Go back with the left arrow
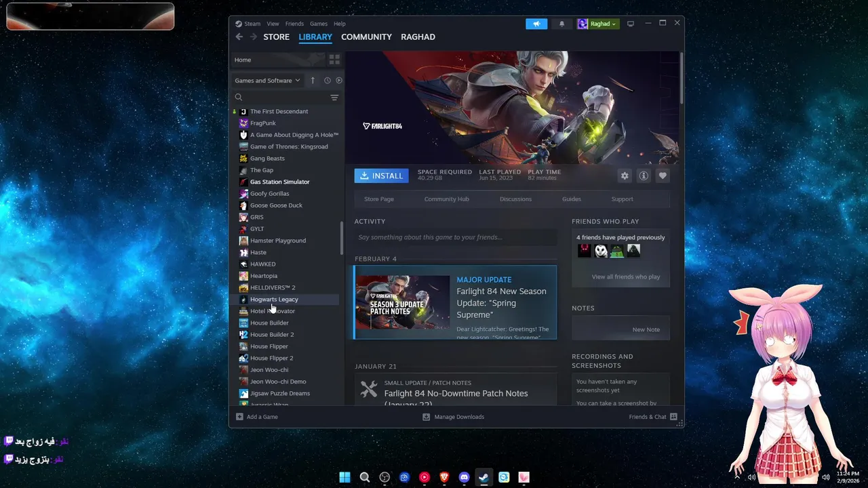868x488 pixels. pyautogui.click(x=239, y=37)
